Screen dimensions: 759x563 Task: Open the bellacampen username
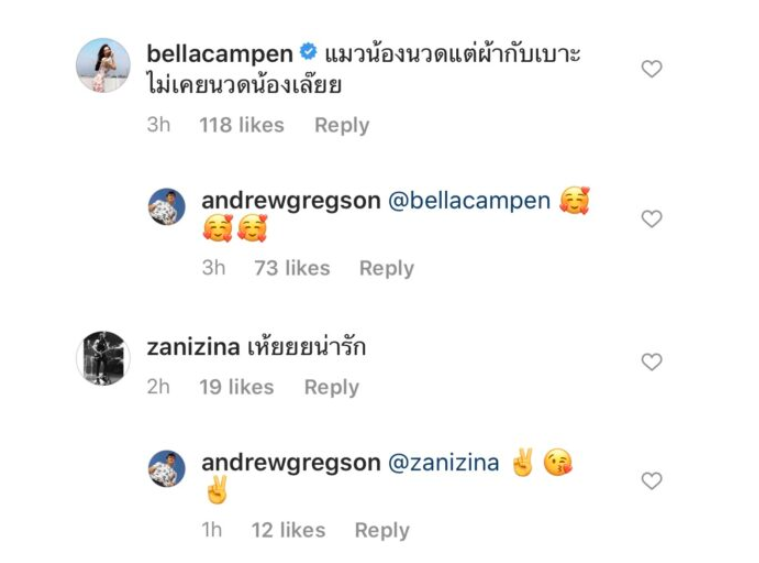[x=220, y=54]
